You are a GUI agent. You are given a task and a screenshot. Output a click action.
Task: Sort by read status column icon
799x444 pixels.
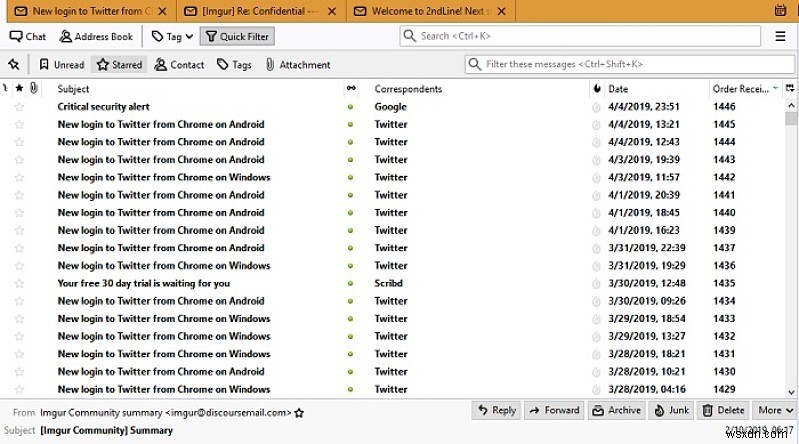point(351,88)
